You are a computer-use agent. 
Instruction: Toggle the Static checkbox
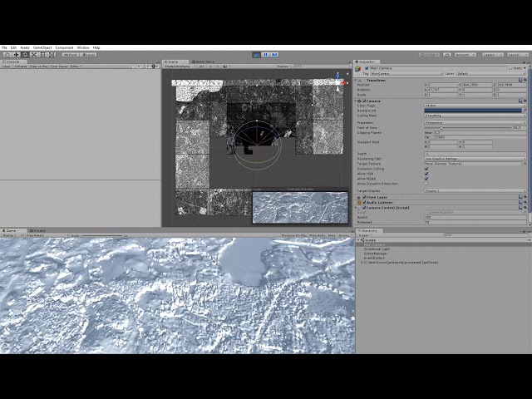510,68
